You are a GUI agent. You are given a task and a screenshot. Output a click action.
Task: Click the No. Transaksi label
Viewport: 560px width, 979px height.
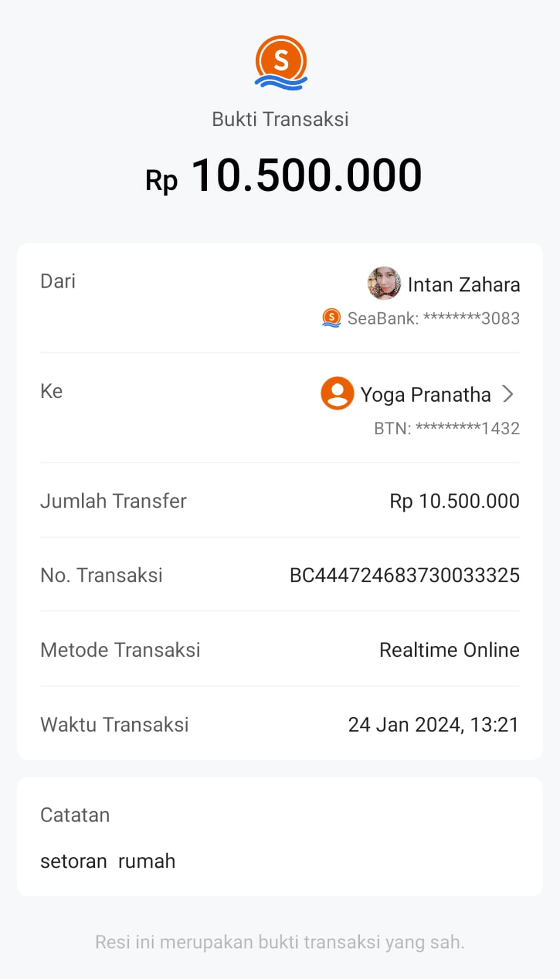pyautogui.click(x=102, y=576)
